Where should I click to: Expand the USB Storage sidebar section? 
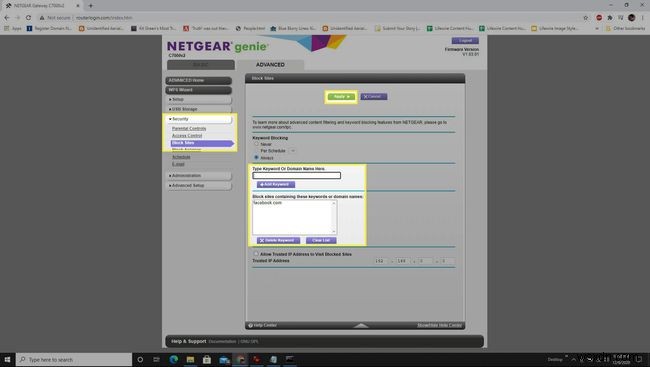tap(199, 109)
